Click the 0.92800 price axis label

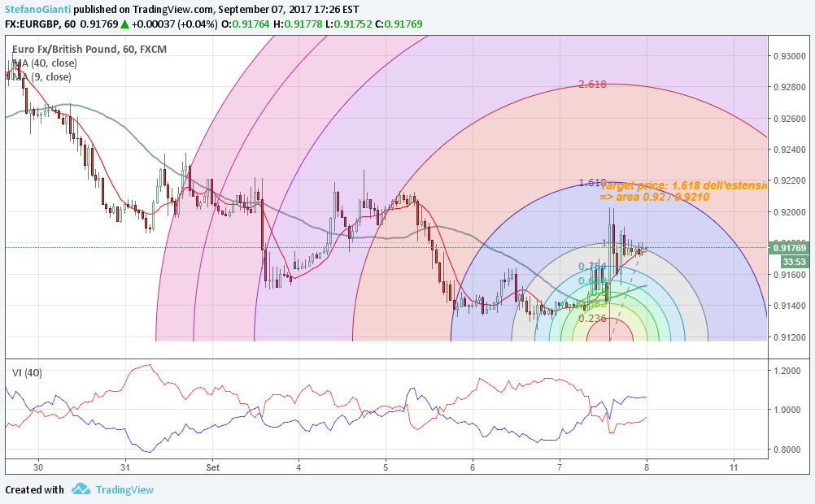(790, 87)
